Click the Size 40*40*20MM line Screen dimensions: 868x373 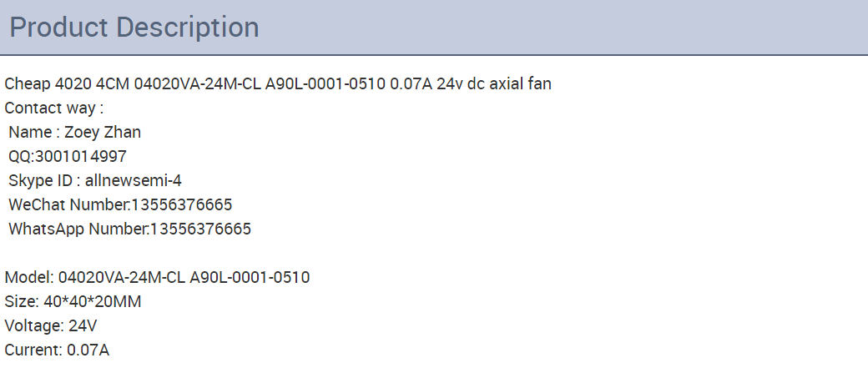click(73, 301)
